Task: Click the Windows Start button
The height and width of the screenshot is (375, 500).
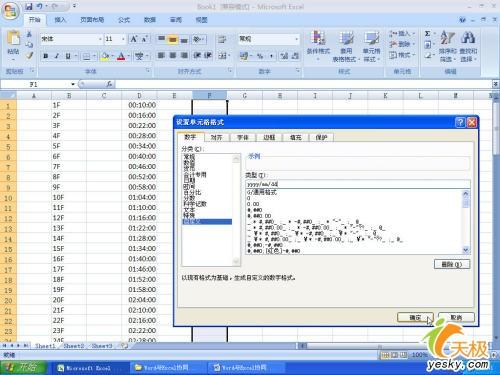Action: 23,368
